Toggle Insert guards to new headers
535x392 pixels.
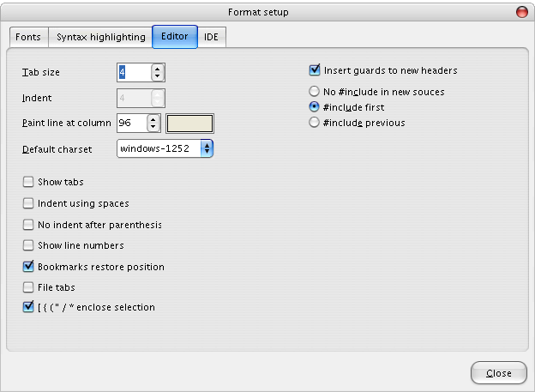coord(315,70)
